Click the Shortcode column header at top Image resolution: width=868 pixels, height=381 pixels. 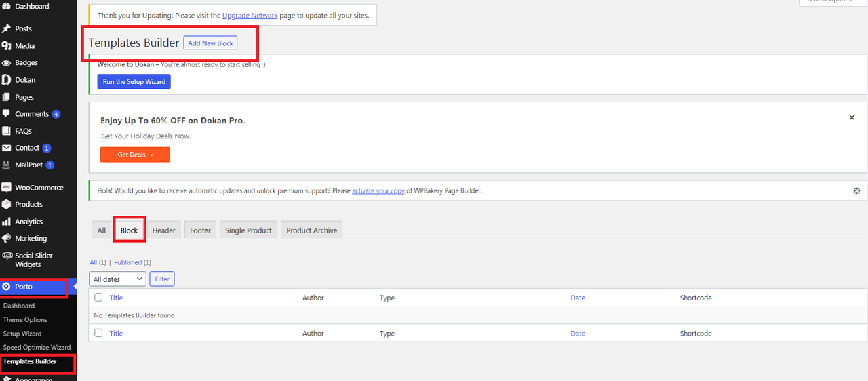[x=696, y=298]
